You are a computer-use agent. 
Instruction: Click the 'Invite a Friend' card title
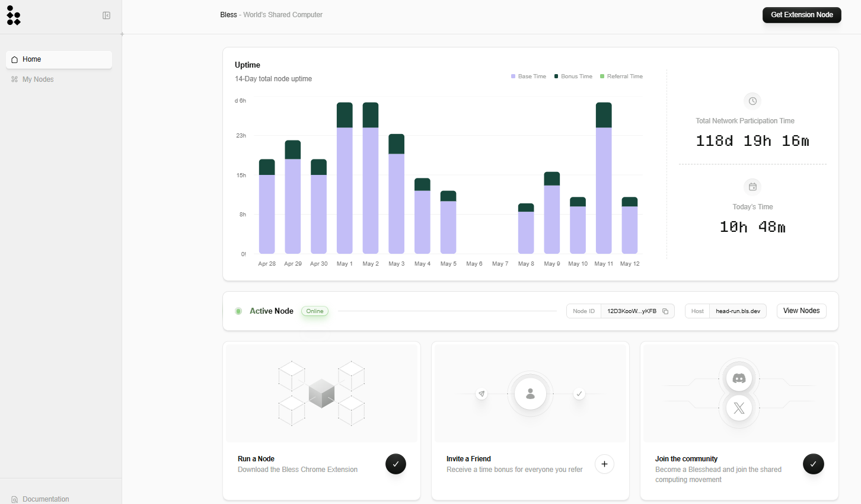(468, 459)
